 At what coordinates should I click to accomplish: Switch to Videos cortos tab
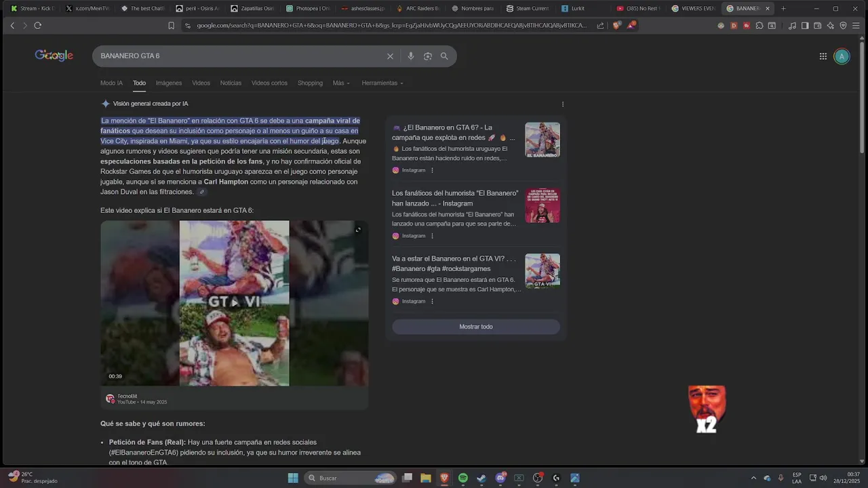click(x=269, y=83)
